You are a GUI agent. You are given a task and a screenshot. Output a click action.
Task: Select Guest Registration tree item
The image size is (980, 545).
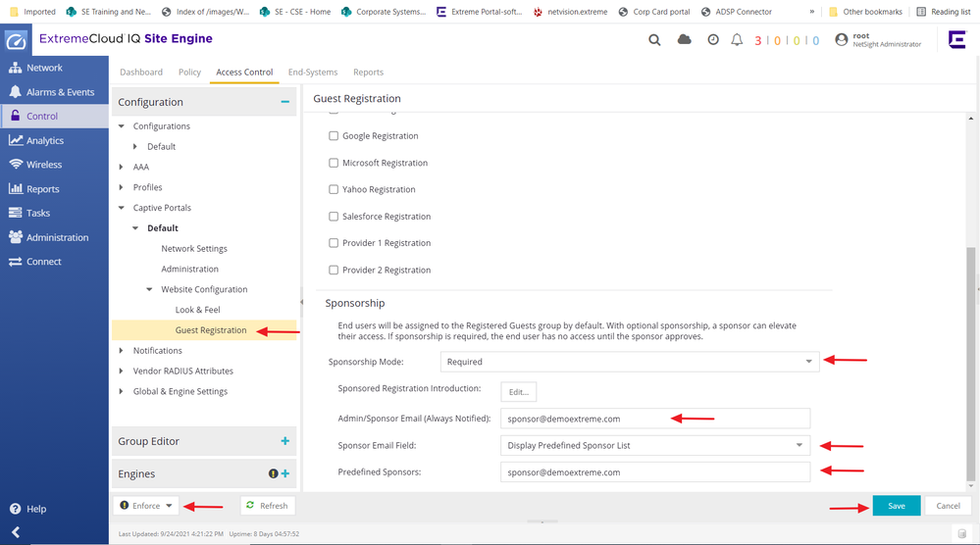tap(211, 330)
